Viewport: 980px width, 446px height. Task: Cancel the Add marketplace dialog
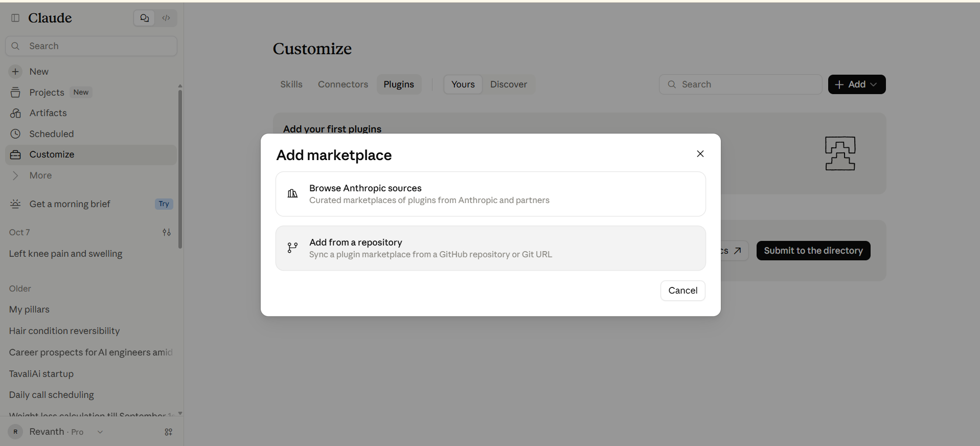point(683,291)
